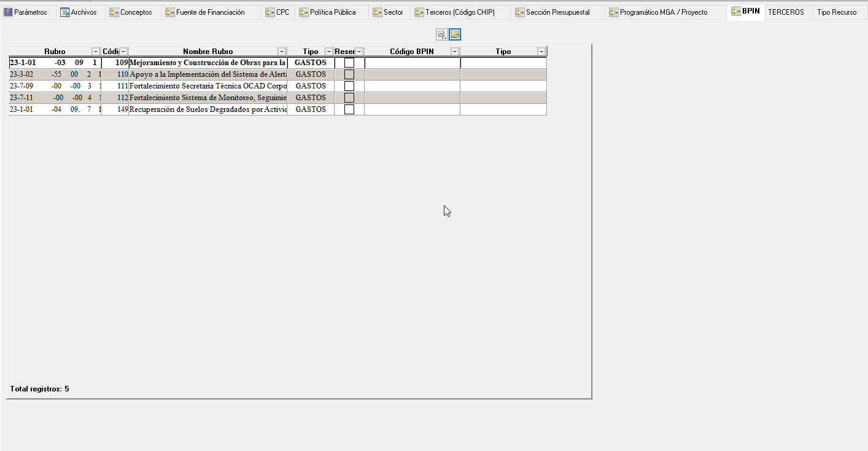Click GASTOS in the row for code 109

(311, 63)
